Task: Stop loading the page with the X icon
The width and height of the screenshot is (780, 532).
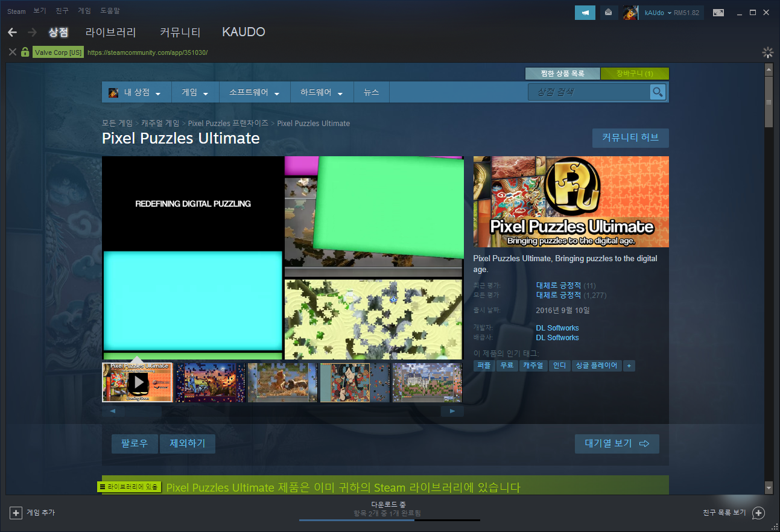Action: pyautogui.click(x=12, y=52)
